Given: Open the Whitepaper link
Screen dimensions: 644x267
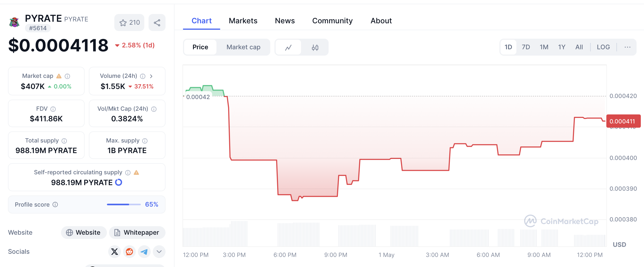Looking at the screenshot, I should point(137,233).
